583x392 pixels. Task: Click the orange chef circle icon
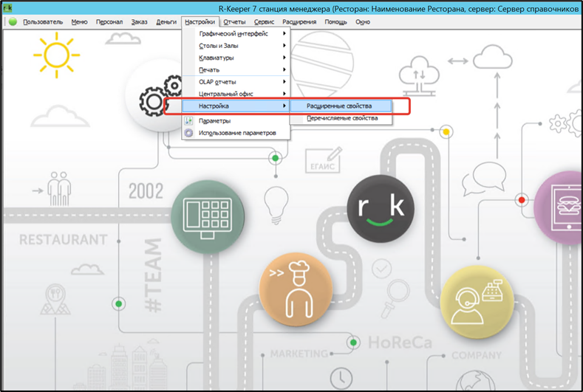click(295, 286)
